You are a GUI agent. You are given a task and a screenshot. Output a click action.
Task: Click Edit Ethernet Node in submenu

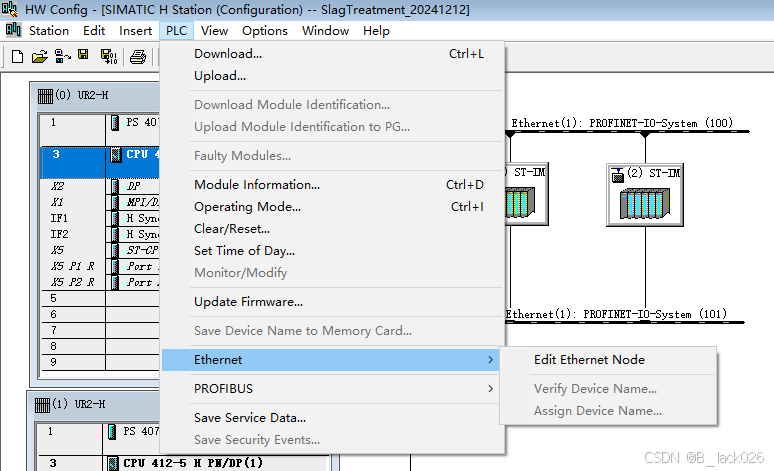click(608, 360)
